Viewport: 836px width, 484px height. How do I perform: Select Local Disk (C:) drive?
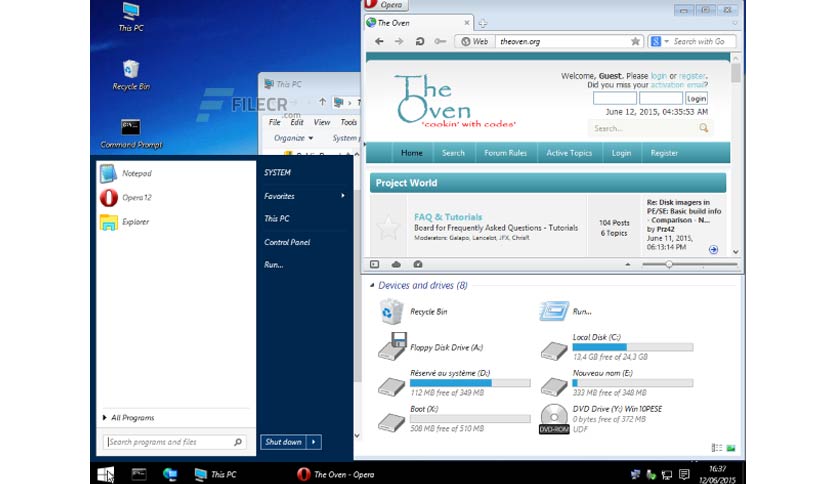(617, 347)
